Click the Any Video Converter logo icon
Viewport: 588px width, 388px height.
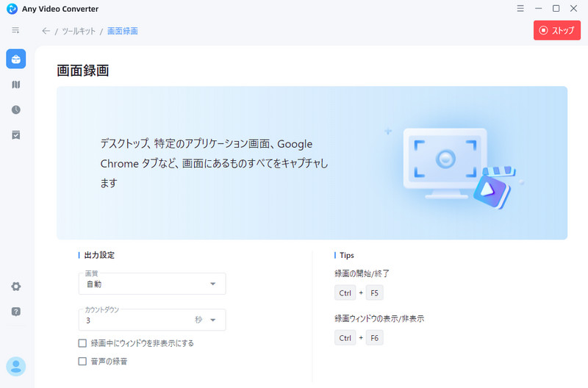12,9
